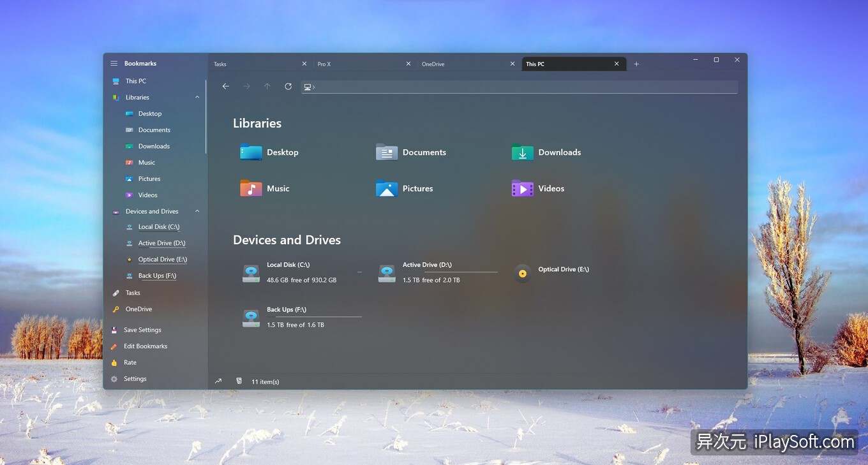The width and height of the screenshot is (868, 465).
Task: Open Tasks from the sidebar
Action: click(x=133, y=293)
